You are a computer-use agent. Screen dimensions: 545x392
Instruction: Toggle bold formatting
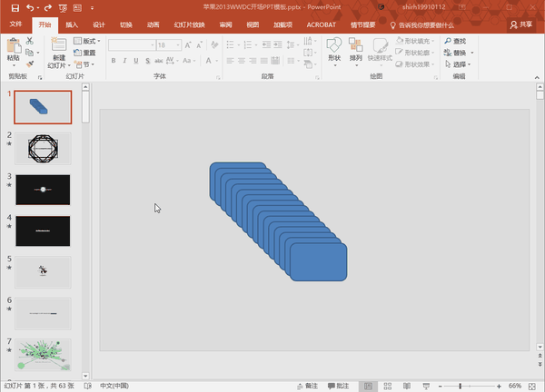[x=114, y=61]
